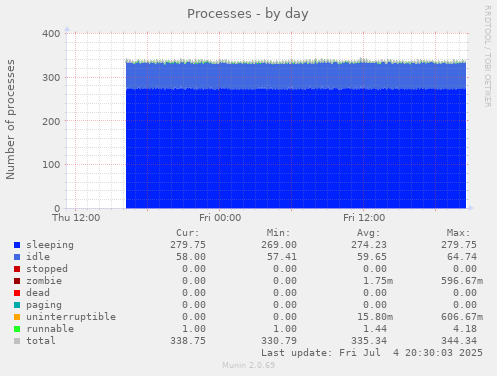Click the 100 y-axis tick label
The height and width of the screenshot is (376, 497).
[51, 165]
